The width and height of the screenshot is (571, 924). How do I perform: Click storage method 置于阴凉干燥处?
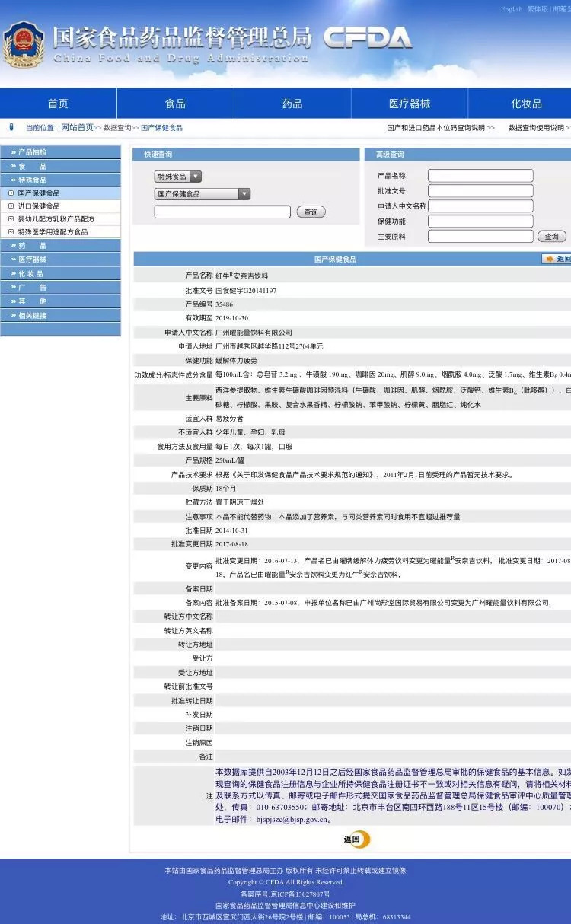[x=240, y=502]
